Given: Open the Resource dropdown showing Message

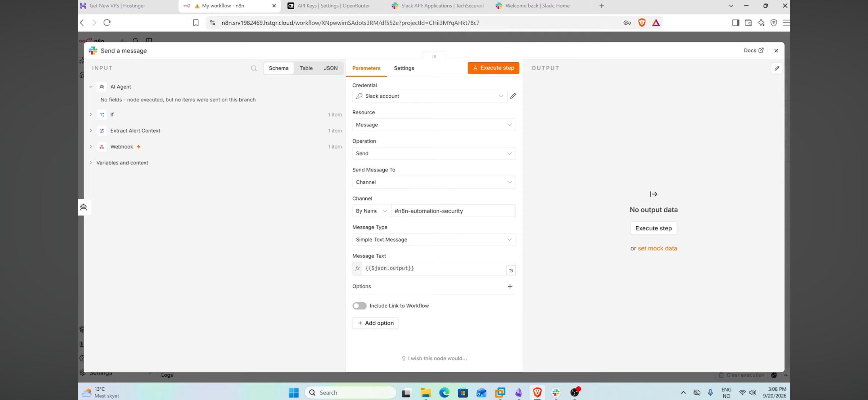Looking at the screenshot, I should tap(434, 125).
